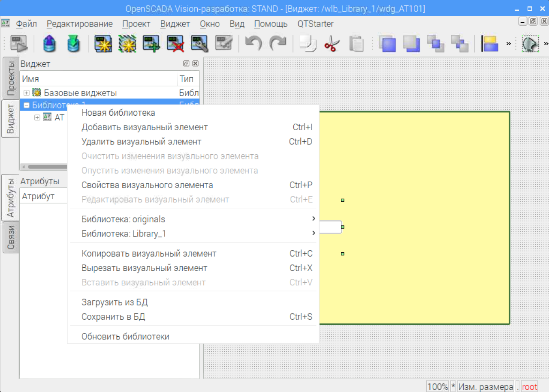The width and height of the screenshot is (549, 392).
Task: Click the undo arrow in toolbar
Action: click(x=253, y=44)
